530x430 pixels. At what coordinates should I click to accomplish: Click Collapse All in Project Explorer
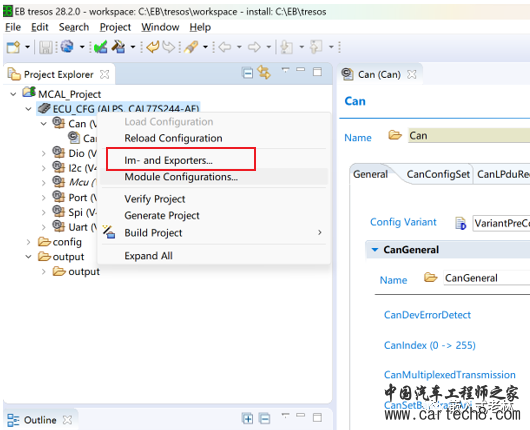(x=248, y=73)
